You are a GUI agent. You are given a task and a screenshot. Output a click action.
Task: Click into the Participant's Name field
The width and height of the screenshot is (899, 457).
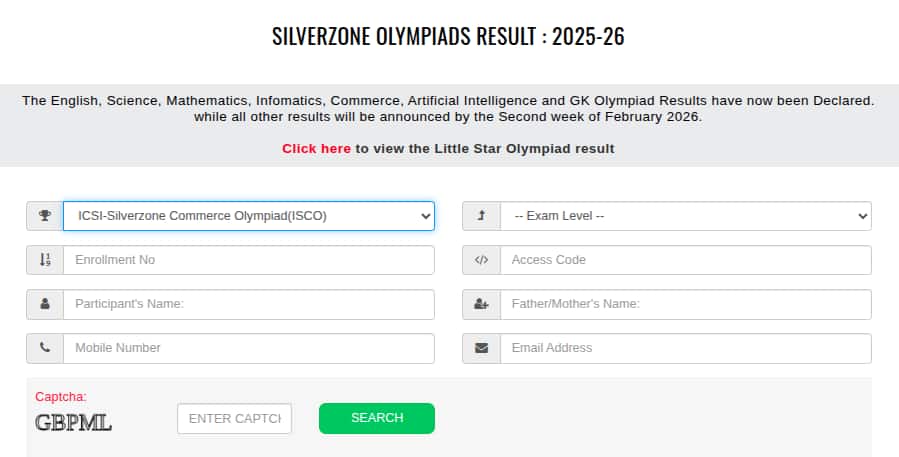click(248, 304)
